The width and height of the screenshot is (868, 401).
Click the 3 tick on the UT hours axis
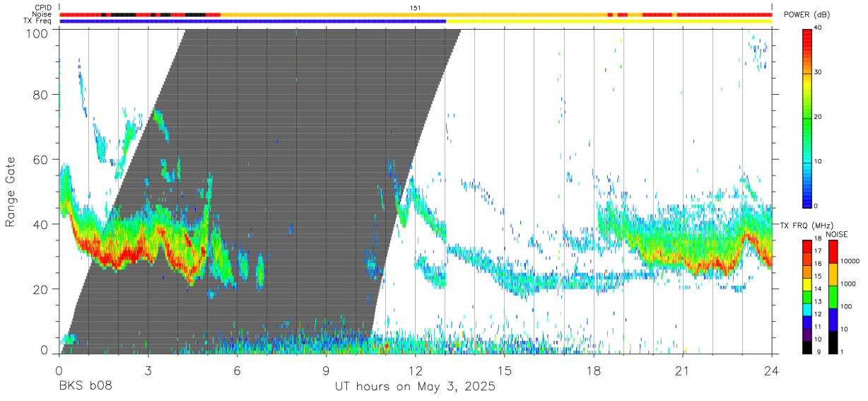pyautogui.click(x=148, y=370)
